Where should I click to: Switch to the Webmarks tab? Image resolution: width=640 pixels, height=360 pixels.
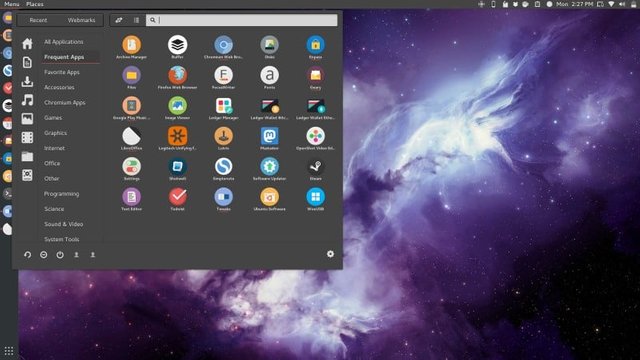coord(82,20)
